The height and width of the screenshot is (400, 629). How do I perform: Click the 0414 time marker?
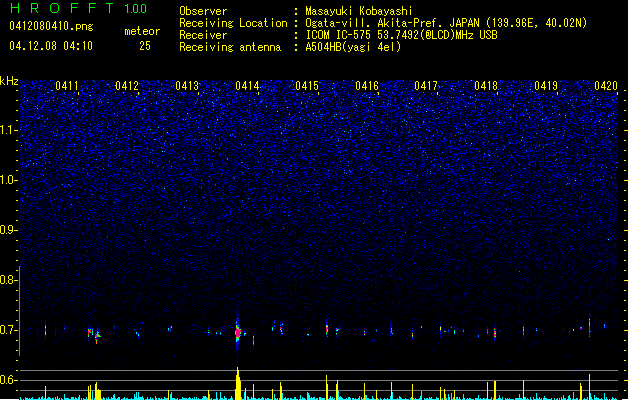pos(247,86)
